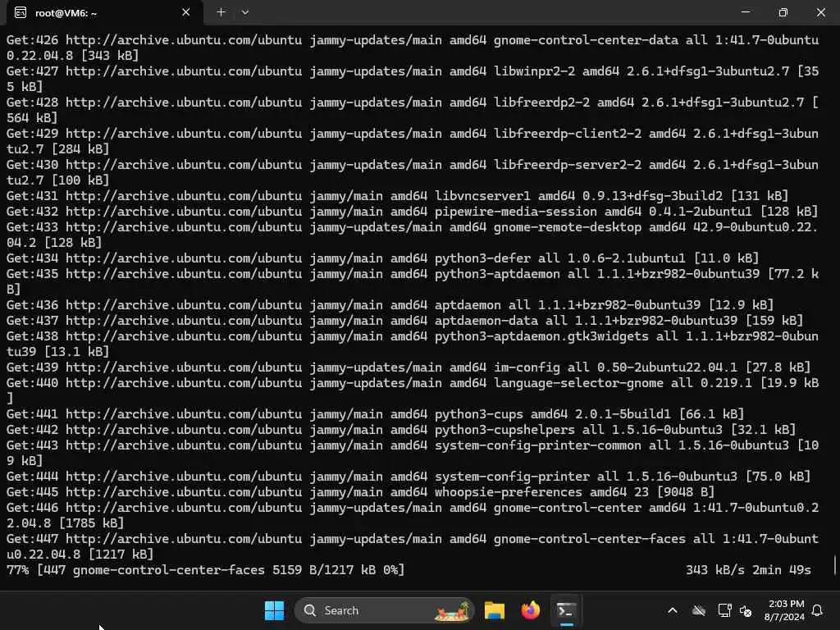Click Get:428 libfreerdp2-2 line
This screenshot has height=630, width=840.
pos(413,110)
